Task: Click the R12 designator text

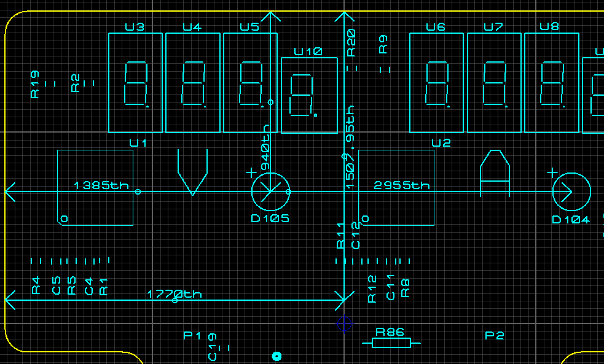Action: tap(372, 289)
